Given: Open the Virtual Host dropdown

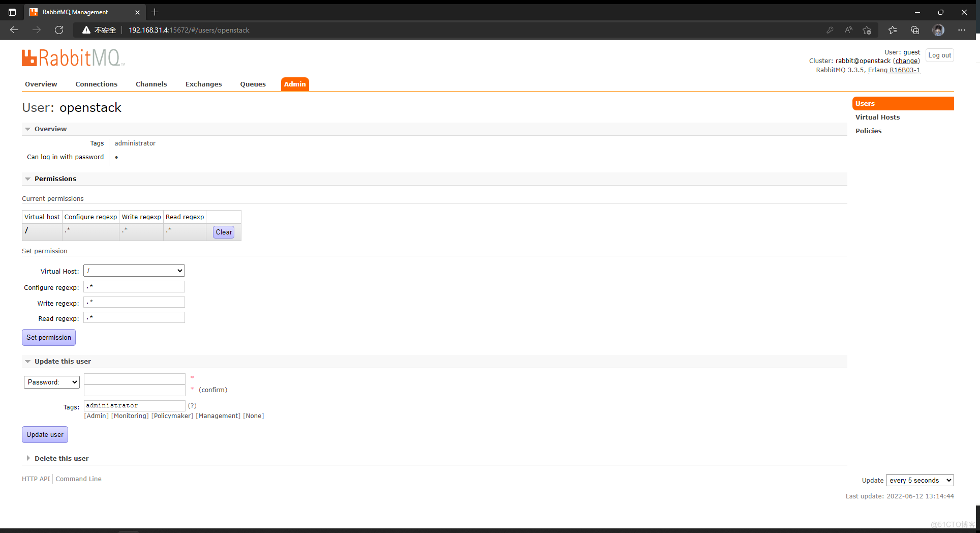Looking at the screenshot, I should [x=134, y=271].
